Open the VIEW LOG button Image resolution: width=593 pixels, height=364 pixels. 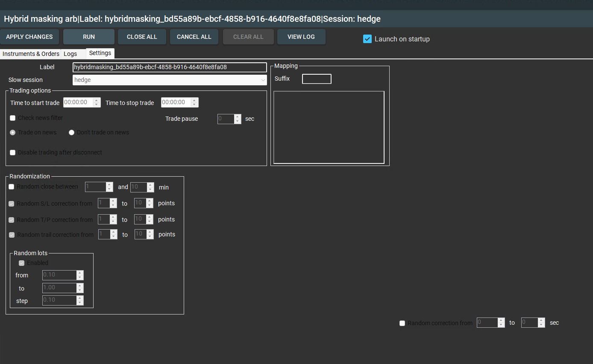(301, 37)
